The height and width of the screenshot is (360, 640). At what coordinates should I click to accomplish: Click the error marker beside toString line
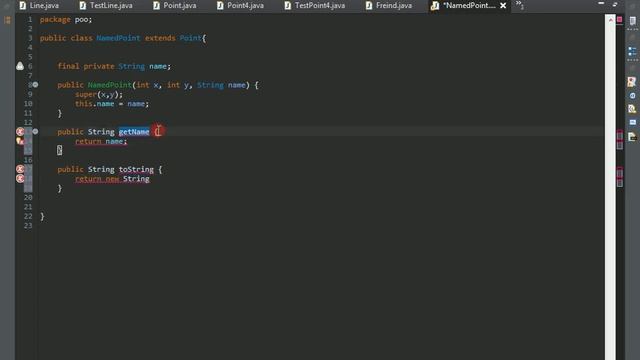(x=20, y=169)
